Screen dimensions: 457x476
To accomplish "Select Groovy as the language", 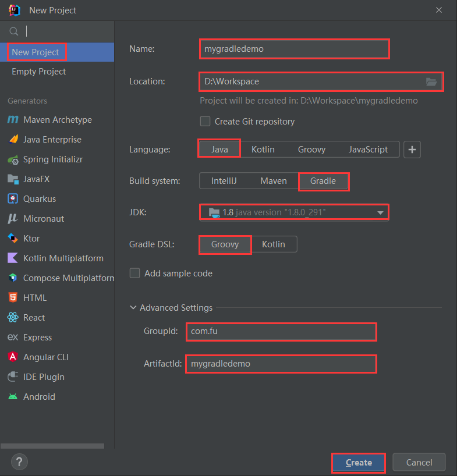I will coord(311,150).
